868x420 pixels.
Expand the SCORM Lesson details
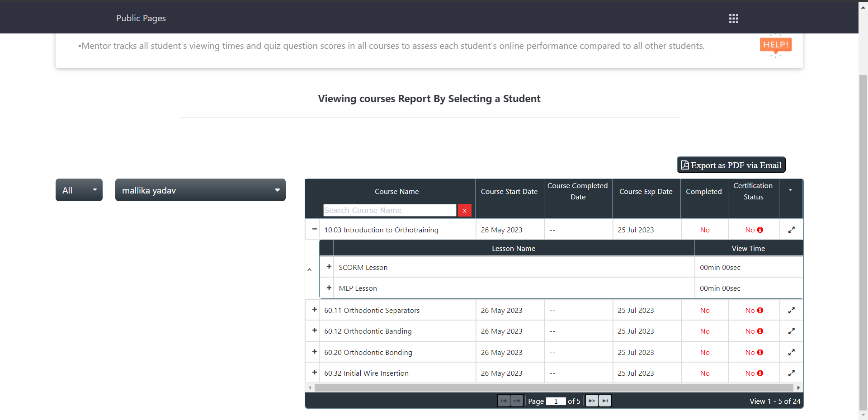(329, 267)
